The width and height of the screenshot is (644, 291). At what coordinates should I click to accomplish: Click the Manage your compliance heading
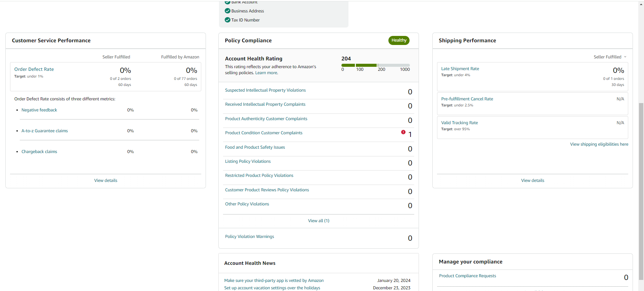[x=471, y=262]
